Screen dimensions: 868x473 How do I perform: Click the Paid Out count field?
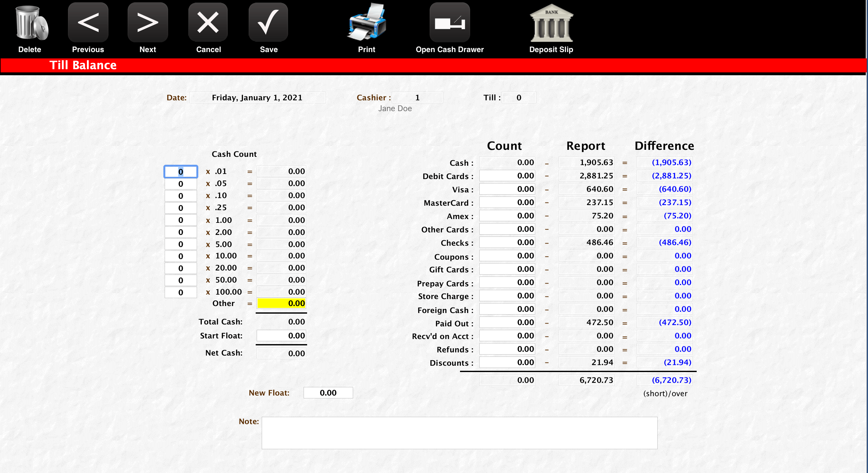[507, 322]
